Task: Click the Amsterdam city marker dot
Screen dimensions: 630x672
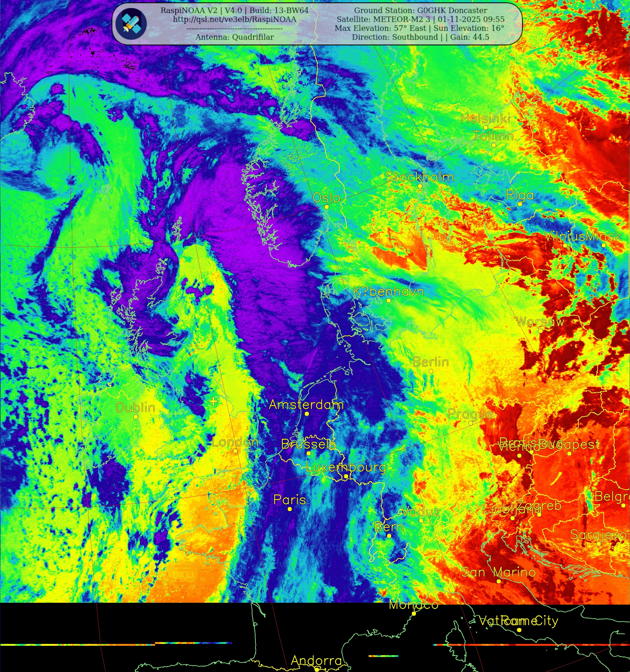Action: coord(307,414)
